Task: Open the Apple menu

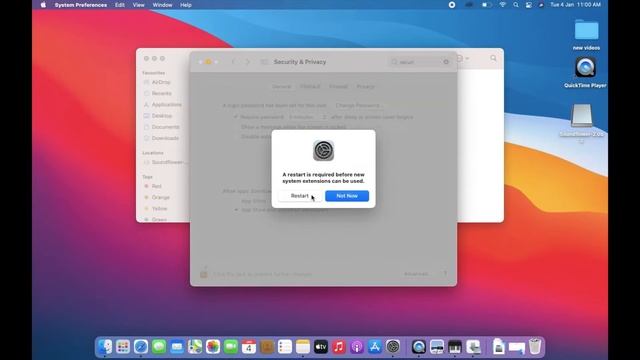Action: coord(43,5)
